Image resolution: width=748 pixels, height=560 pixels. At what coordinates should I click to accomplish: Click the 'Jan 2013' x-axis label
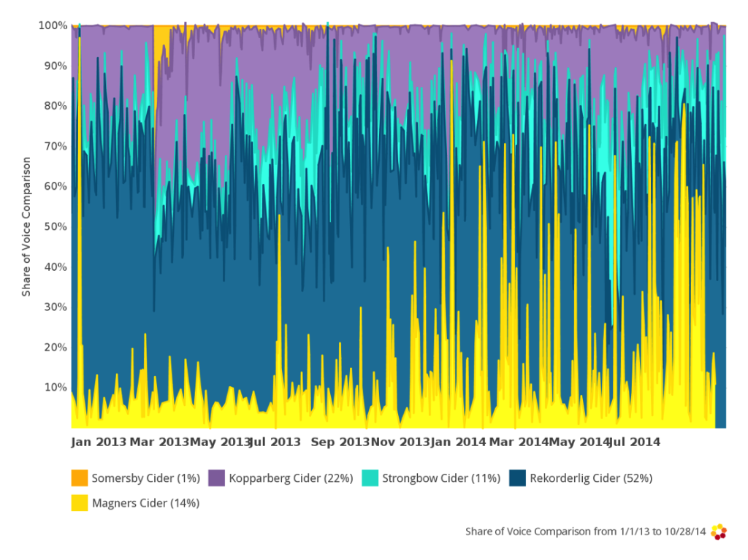click(99, 442)
